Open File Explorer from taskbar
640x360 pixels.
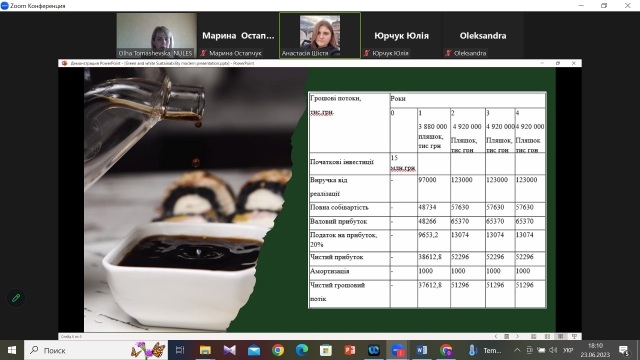click(205, 350)
